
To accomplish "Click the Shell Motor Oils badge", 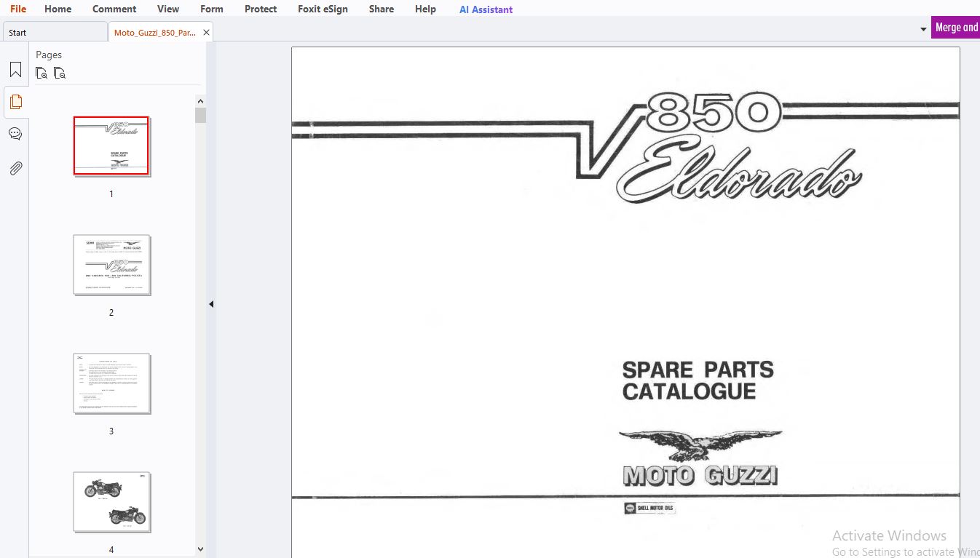I will (x=649, y=508).
